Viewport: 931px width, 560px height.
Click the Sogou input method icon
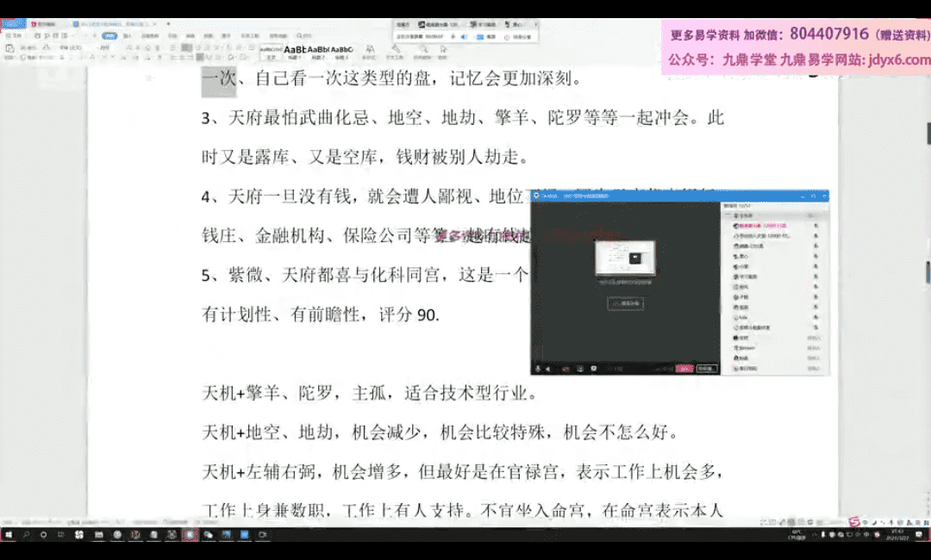click(853, 522)
